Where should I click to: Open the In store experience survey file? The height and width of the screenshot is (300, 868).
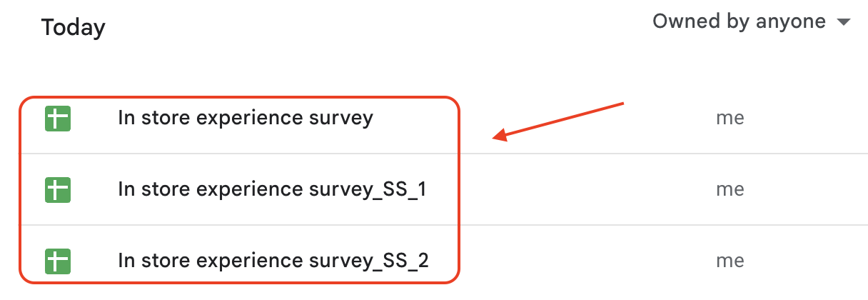point(245,118)
